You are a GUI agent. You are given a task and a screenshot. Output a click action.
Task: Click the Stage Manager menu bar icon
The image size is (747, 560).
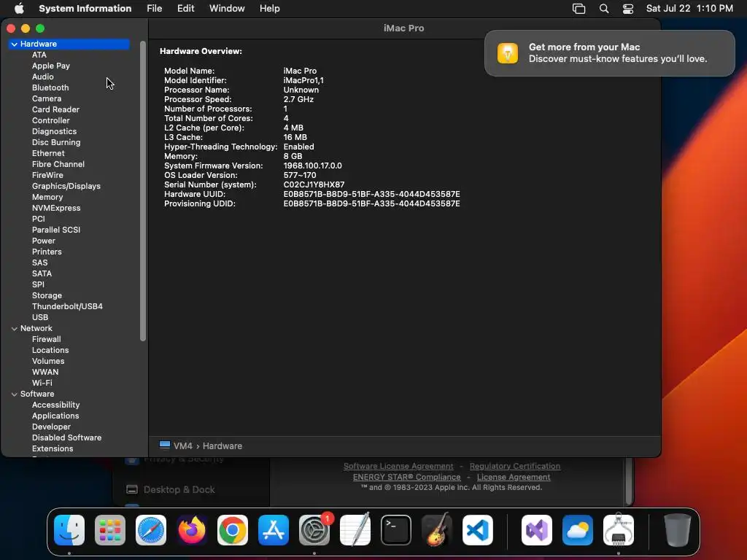(578, 9)
